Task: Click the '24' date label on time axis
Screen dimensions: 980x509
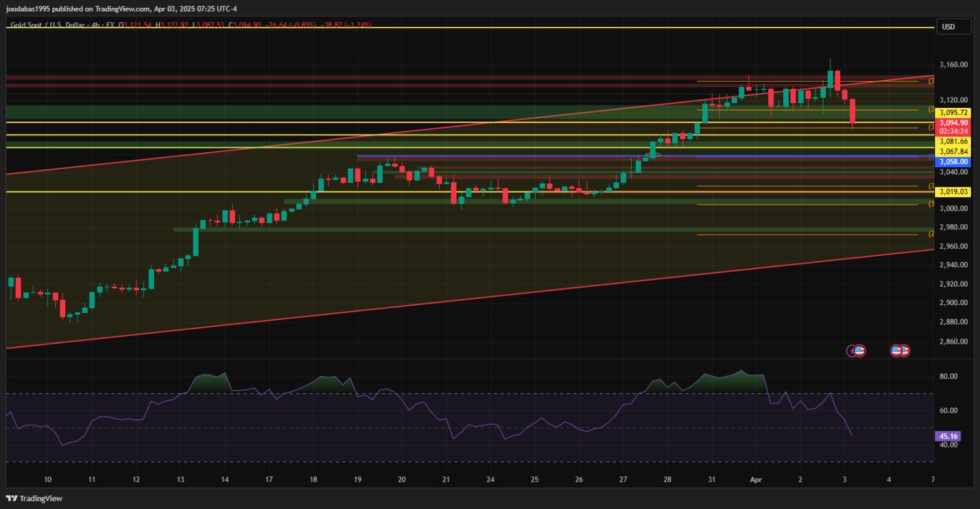Action: coord(490,479)
